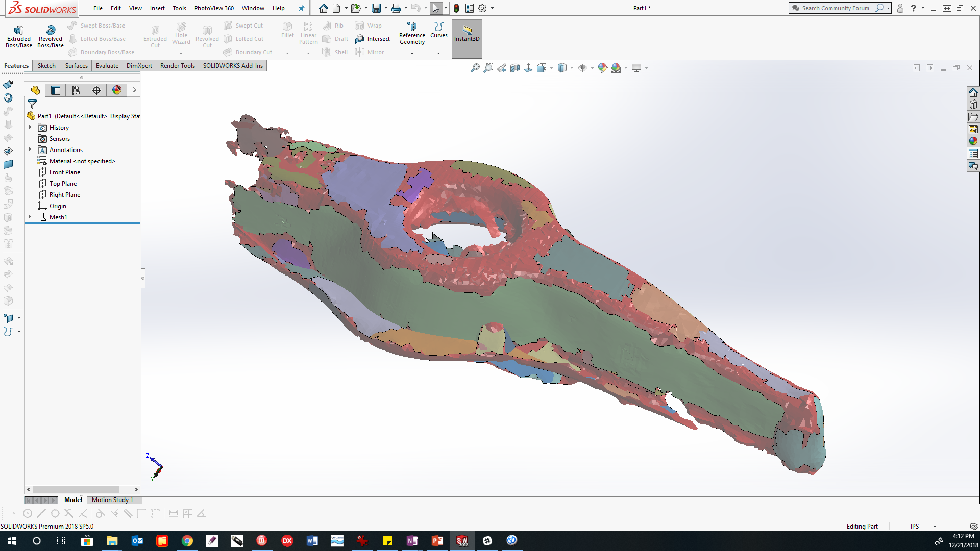
Task: Open Chrome from the Windows taskbar
Action: [x=187, y=541]
